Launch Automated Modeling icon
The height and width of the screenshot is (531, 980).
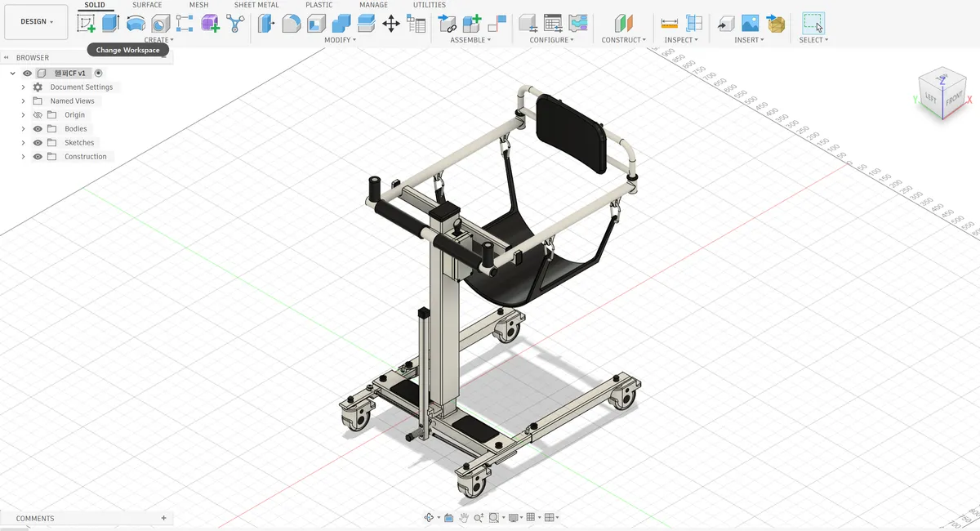pyautogui.click(x=235, y=24)
